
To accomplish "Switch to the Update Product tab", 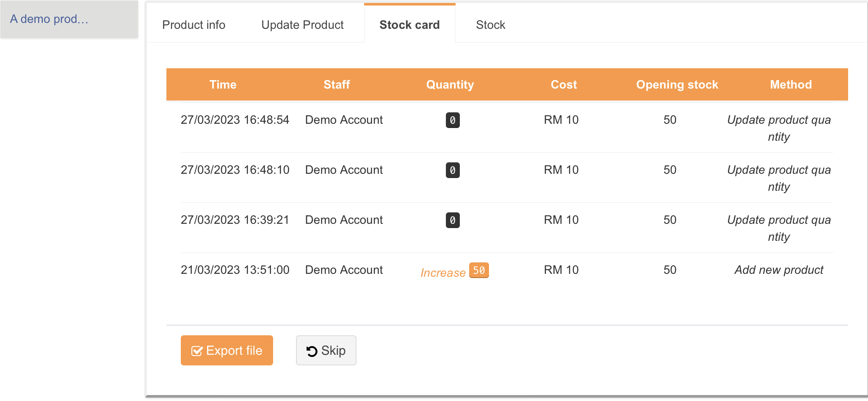I will pyautogui.click(x=302, y=25).
